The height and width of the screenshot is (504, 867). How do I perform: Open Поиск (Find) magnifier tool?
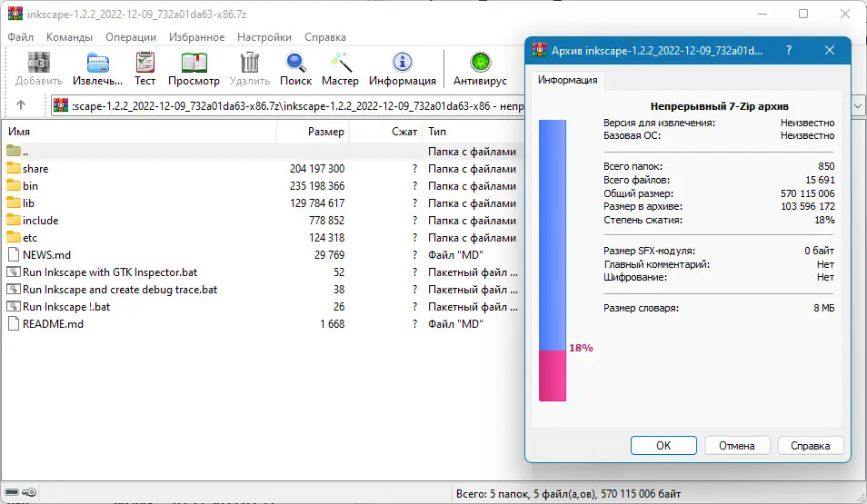pyautogui.click(x=296, y=63)
